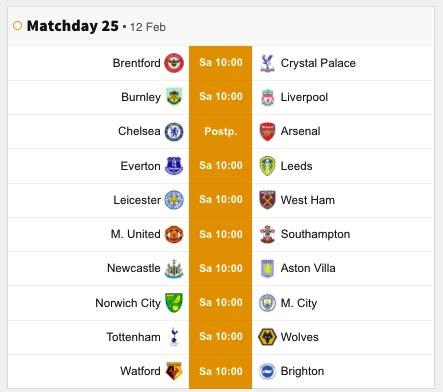The height and width of the screenshot is (392, 443).
Task: Select the Watford badge icon
Action: coord(174,371)
